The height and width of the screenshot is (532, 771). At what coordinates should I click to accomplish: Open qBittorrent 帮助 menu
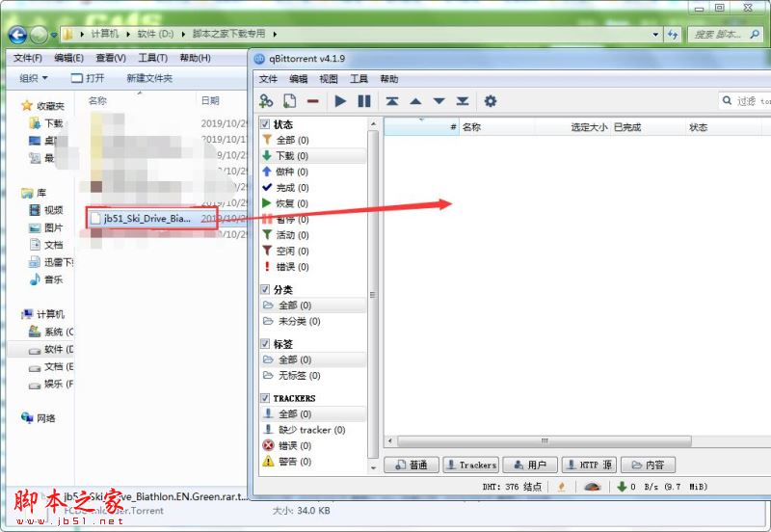(389, 79)
